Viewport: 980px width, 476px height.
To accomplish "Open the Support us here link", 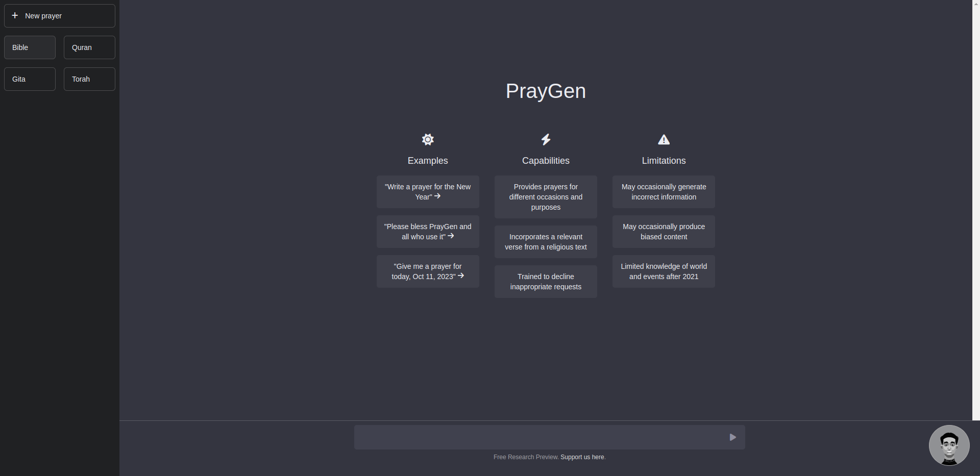I will click(582, 457).
